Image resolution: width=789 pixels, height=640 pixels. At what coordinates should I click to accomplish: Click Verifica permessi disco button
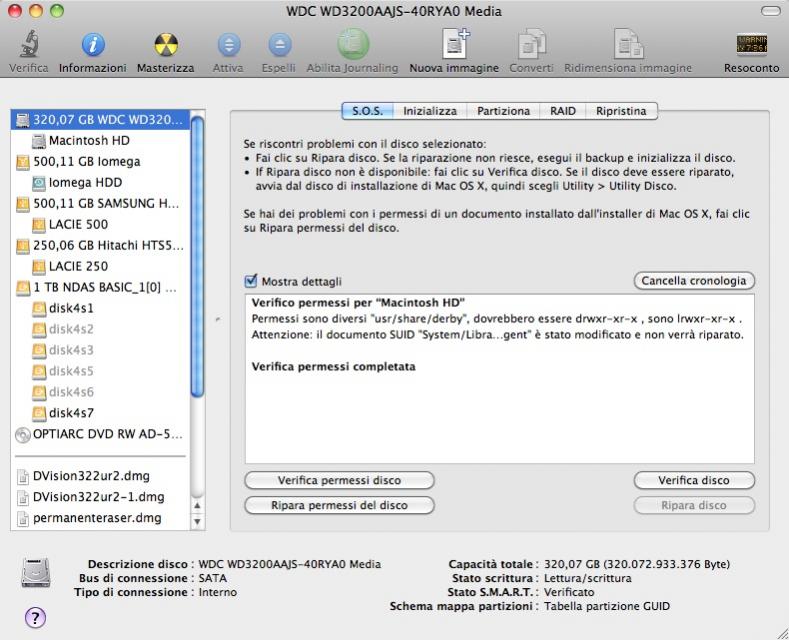pos(339,480)
